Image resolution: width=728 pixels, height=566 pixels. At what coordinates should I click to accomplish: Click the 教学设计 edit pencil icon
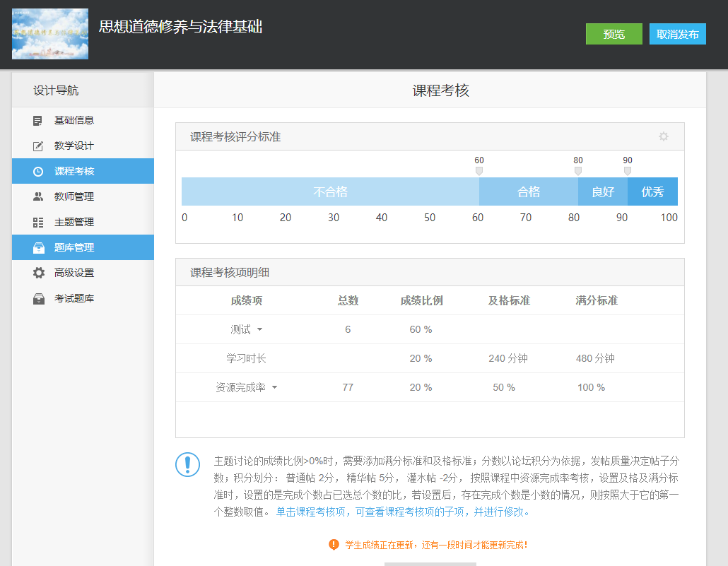point(38,146)
